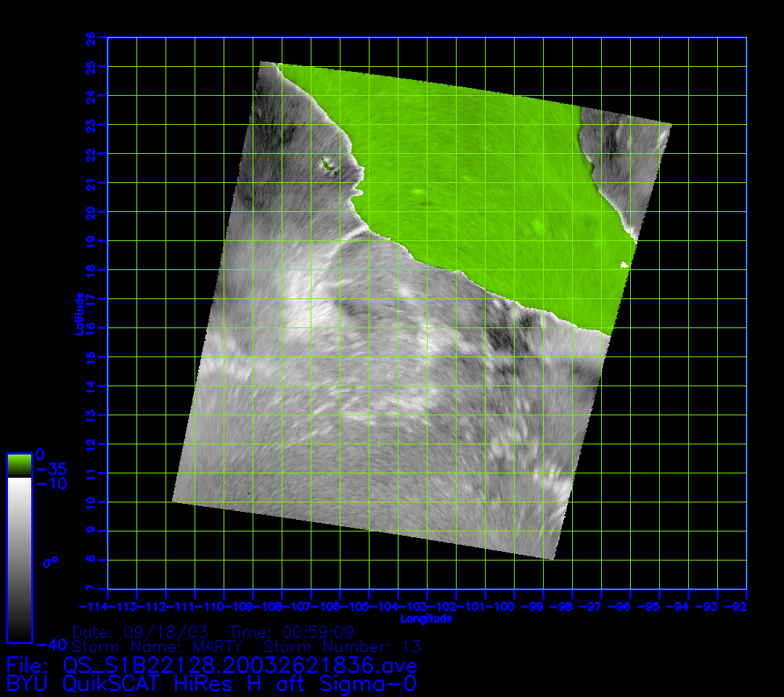Click the Longitude axis title
The width and height of the screenshot is (784, 697).
[x=426, y=619]
